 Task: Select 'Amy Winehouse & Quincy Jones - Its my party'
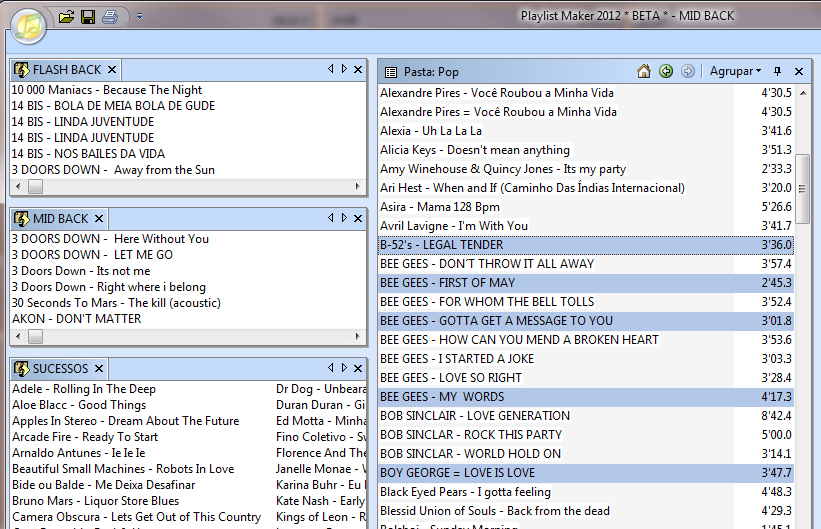503,169
